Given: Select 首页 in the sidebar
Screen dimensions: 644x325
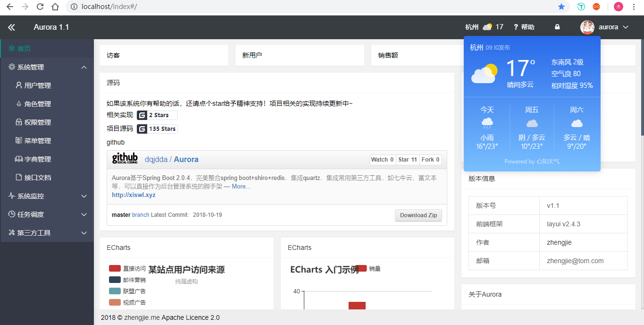Looking at the screenshot, I should [x=47, y=48].
